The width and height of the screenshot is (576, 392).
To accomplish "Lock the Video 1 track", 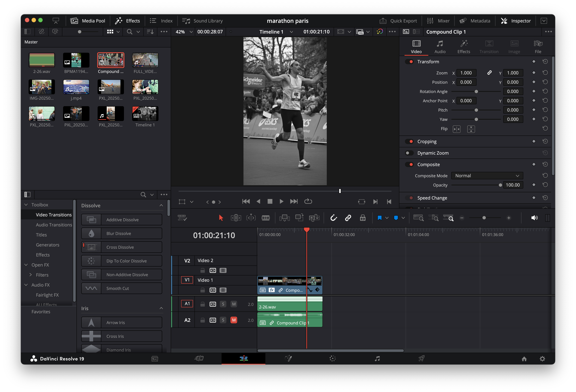I will 202,290.
